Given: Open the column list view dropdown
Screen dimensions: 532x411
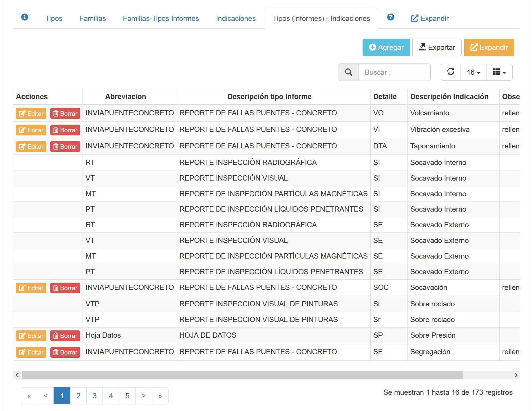Looking at the screenshot, I should coord(499,72).
